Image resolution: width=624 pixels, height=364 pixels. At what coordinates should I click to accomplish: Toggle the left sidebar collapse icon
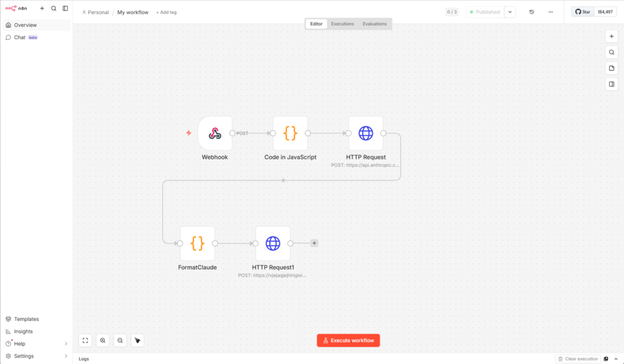(65, 9)
